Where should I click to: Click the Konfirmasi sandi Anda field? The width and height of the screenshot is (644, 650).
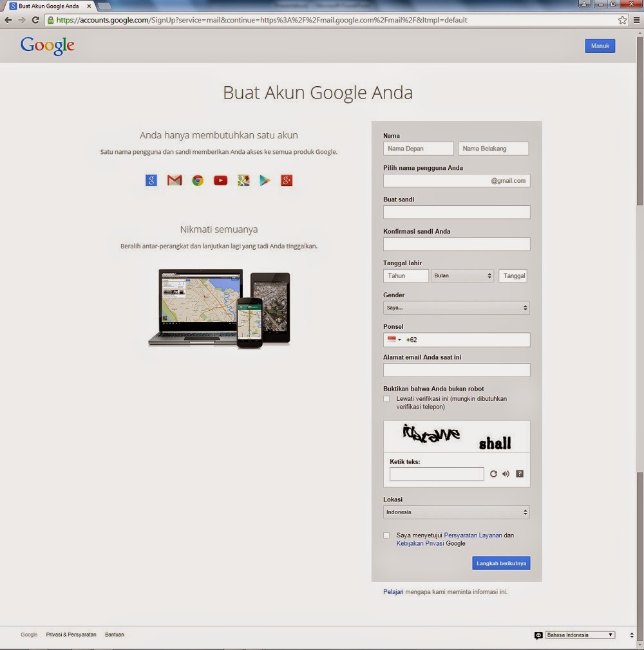[457, 244]
